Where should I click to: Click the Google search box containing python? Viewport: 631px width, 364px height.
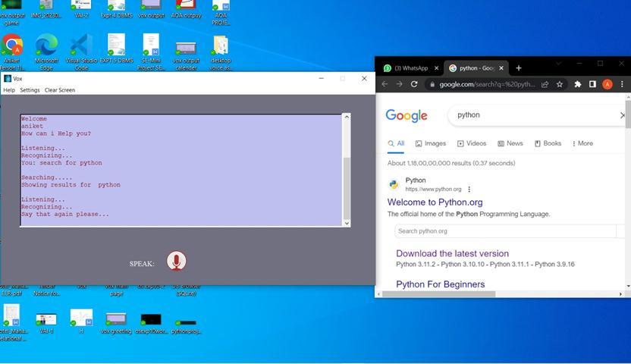point(535,115)
